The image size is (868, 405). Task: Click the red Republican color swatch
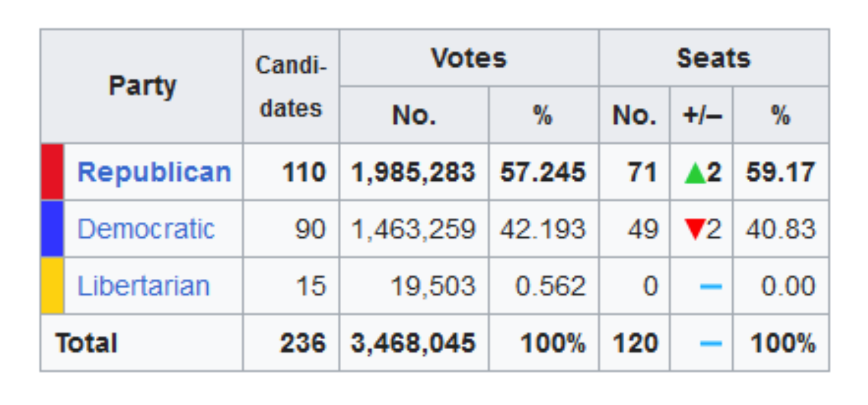coord(52,172)
